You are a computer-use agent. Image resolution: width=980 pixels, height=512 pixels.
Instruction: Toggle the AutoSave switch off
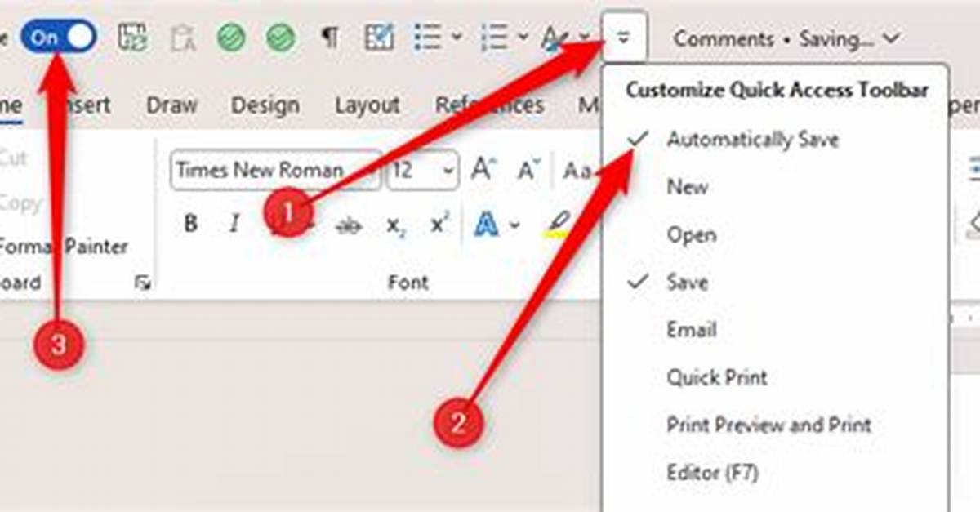tap(59, 38)
